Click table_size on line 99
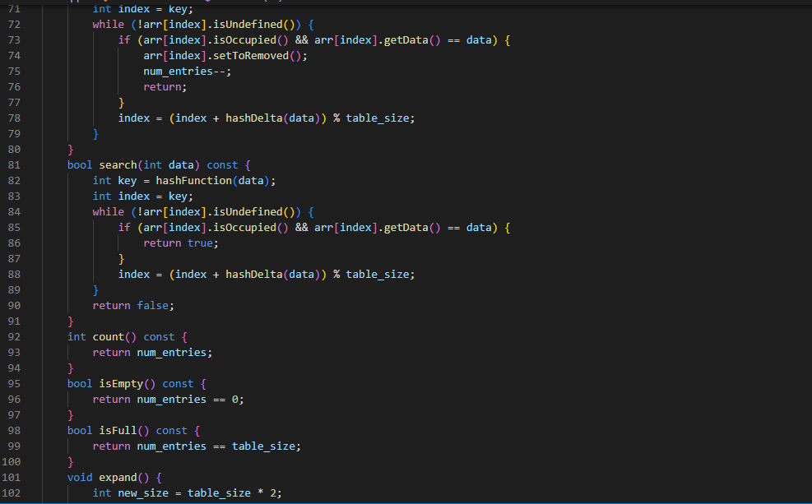 pyautogui.click(x=263, y=446)
